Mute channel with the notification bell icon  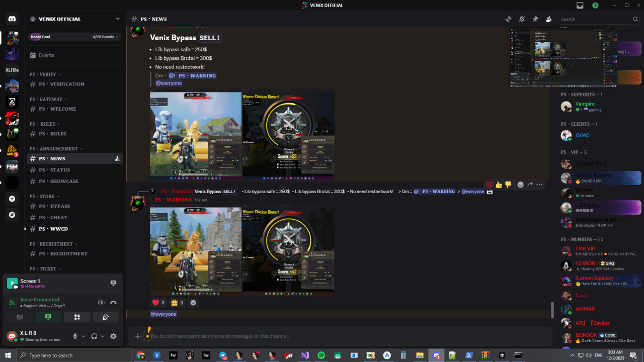[x=522, y=19]
